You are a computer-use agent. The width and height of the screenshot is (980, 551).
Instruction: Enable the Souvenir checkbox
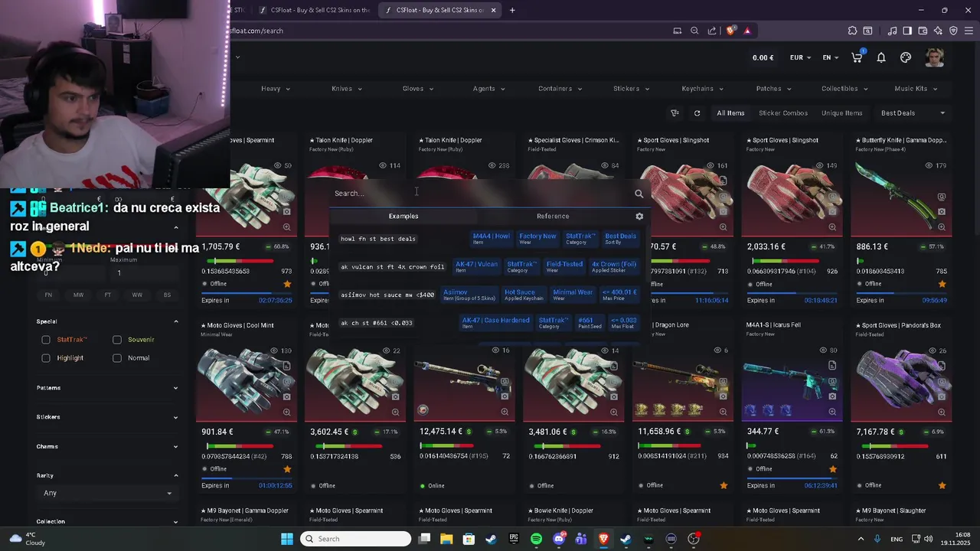pyautogui.click(x=117, y=340)
